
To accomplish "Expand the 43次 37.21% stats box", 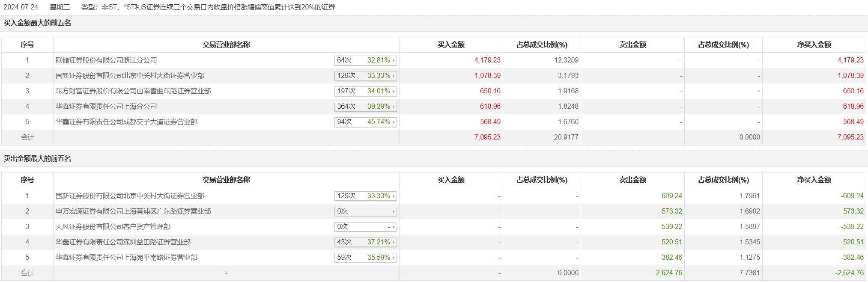I will 365,242.
